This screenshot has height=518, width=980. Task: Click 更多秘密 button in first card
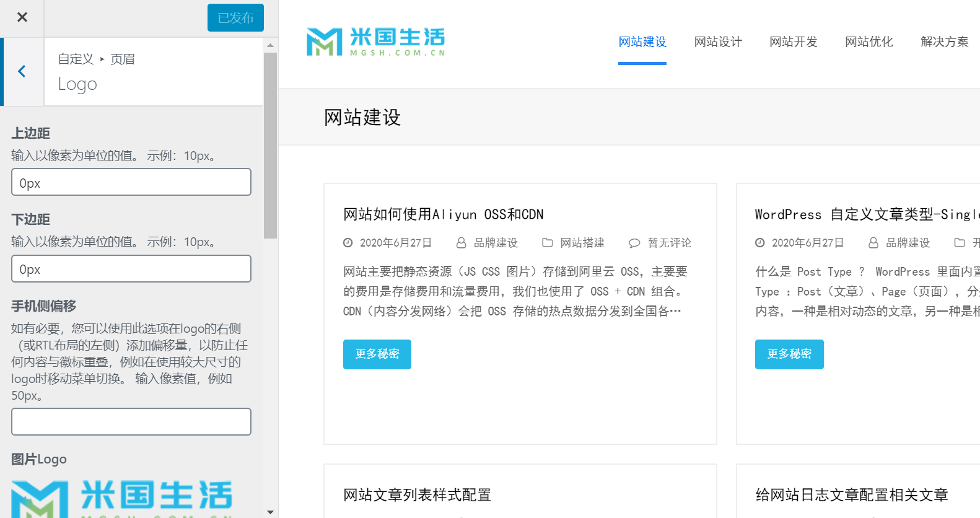click(x=377, y=354)
